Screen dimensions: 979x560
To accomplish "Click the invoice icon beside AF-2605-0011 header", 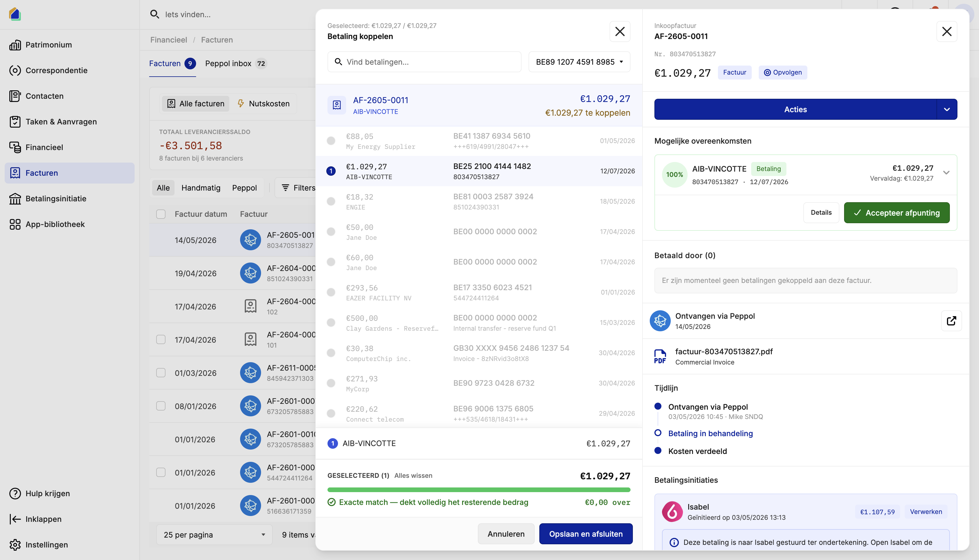I will 337,105.
